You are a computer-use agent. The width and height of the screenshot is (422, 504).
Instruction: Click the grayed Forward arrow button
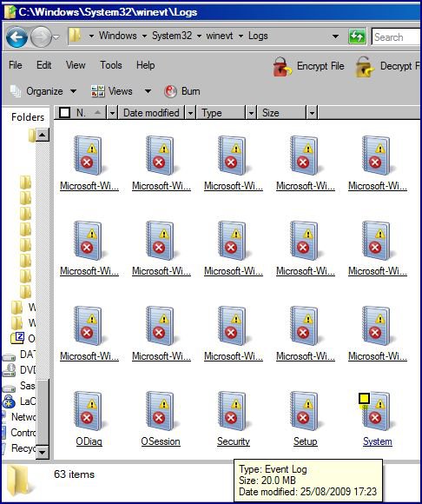[41, 37]
